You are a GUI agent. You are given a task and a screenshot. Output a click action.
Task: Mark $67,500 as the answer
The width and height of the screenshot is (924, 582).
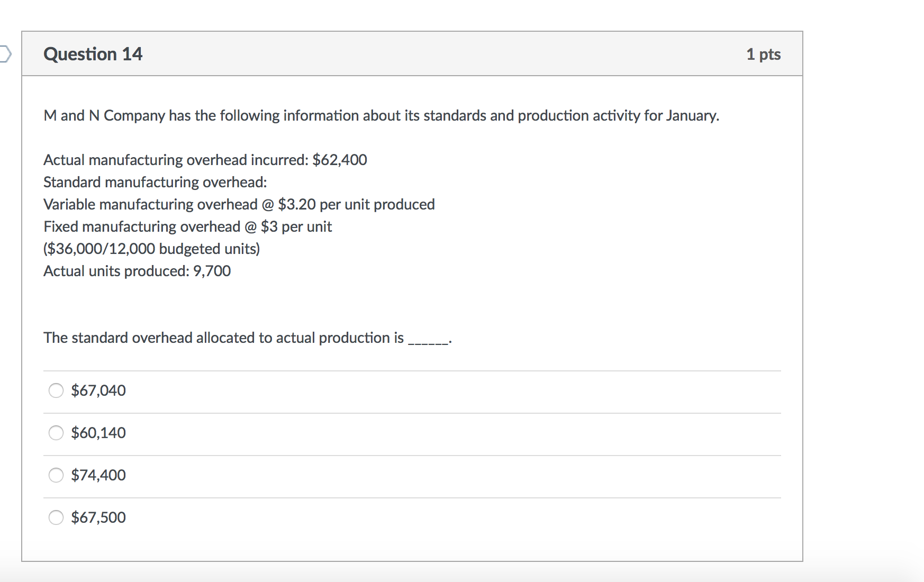56,517
